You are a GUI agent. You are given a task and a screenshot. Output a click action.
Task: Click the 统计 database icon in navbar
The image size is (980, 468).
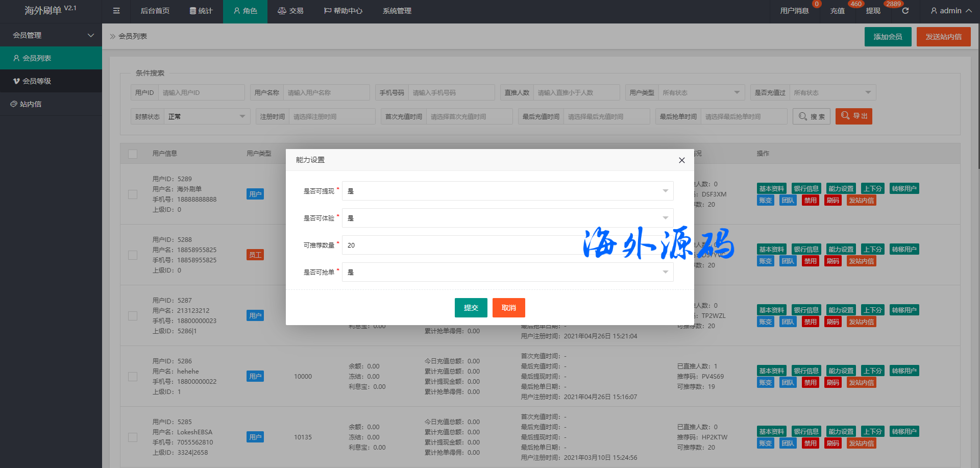(x=193, y=11)
